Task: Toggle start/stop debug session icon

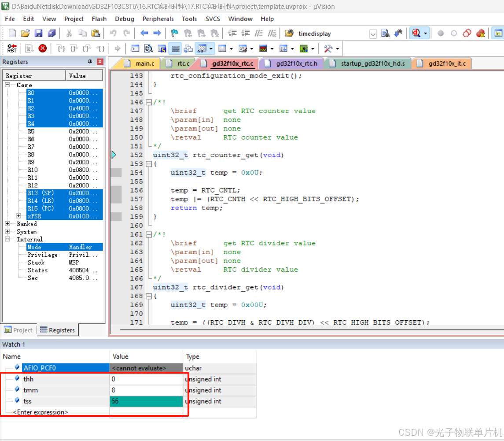Action: tap(416, 33)
